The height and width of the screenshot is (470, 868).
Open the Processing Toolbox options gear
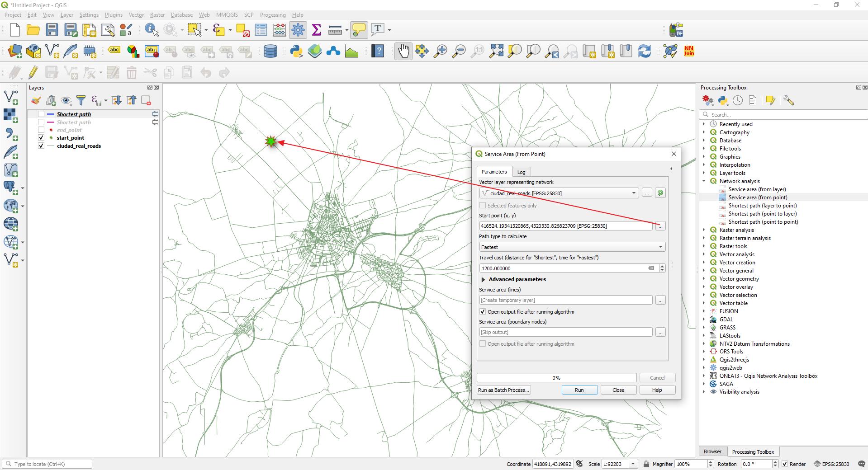coord(789,100)
